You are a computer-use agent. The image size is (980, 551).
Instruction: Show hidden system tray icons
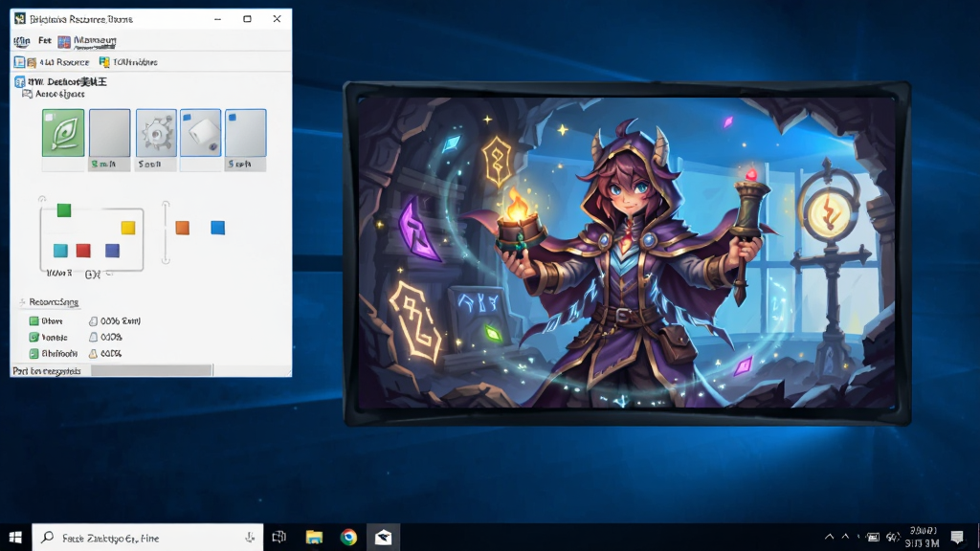click(830, 537)
